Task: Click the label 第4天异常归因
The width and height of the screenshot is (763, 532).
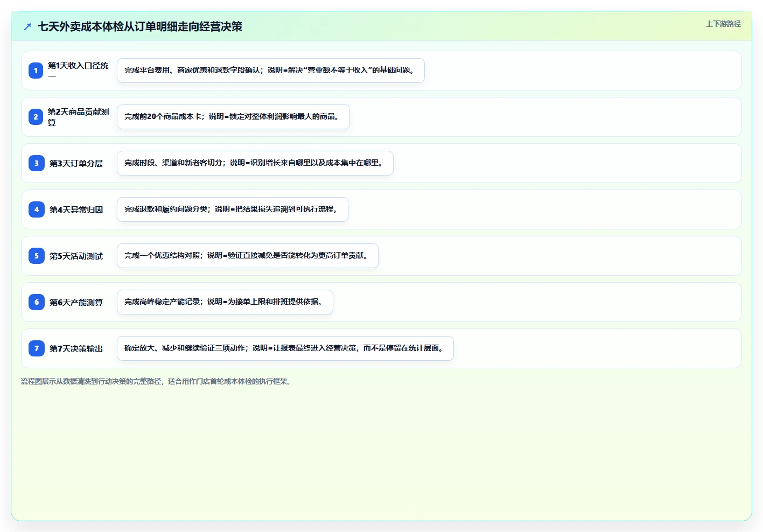Action: (76, 209)
